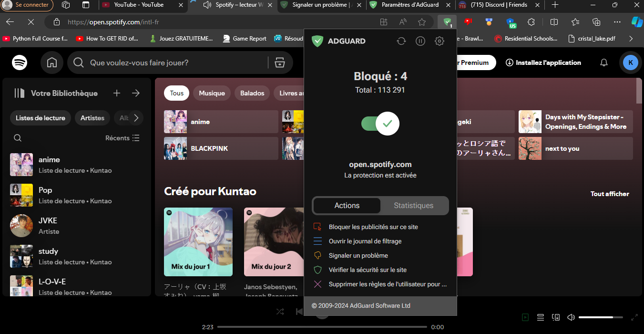This screenshot has width=644, height=334.
Task: Expand Votre Bibliothèque with the arrow
Action: [136, 93]
